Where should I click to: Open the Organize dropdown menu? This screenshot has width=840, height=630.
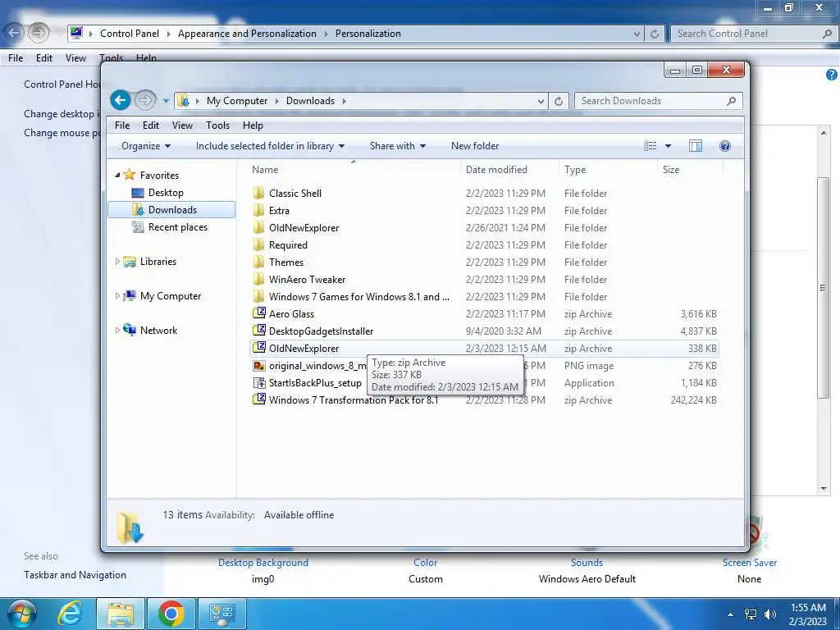(x=146, y=146)
